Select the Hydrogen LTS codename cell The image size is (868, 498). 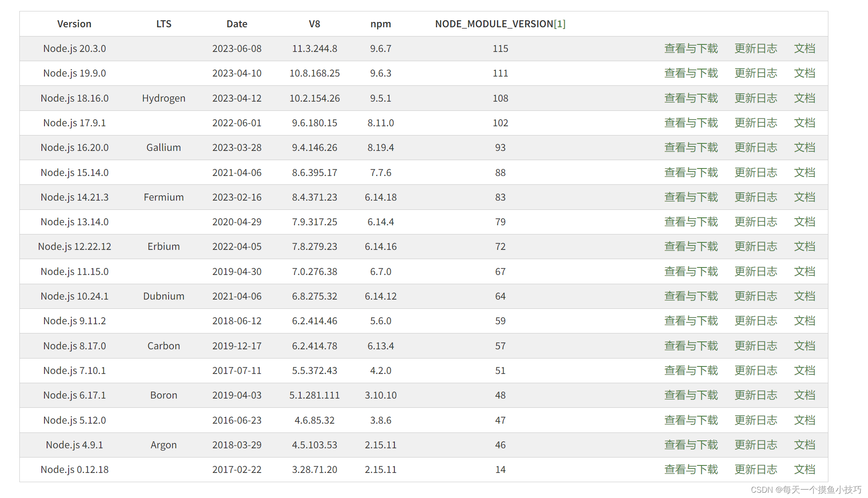(x=164, y=98)
